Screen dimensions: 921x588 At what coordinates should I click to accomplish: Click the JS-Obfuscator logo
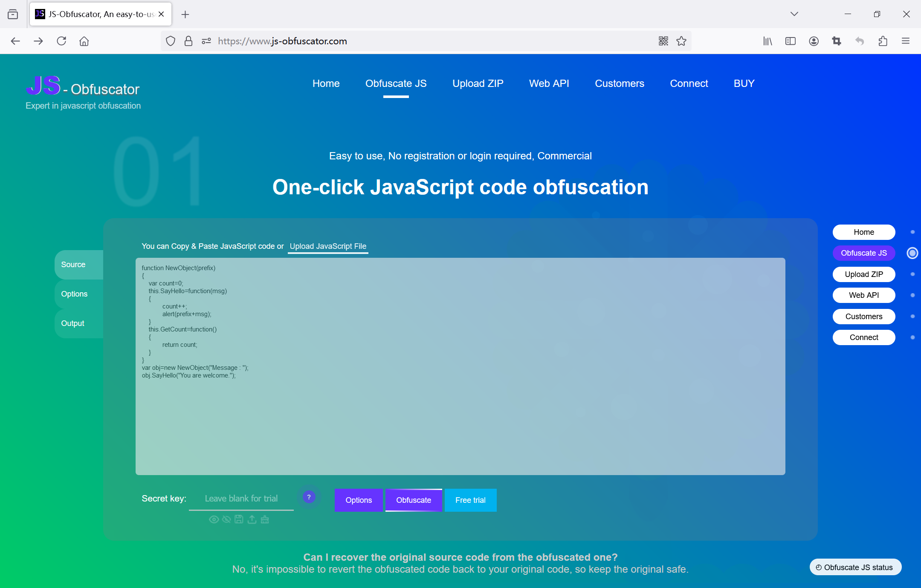click(83, 92)
